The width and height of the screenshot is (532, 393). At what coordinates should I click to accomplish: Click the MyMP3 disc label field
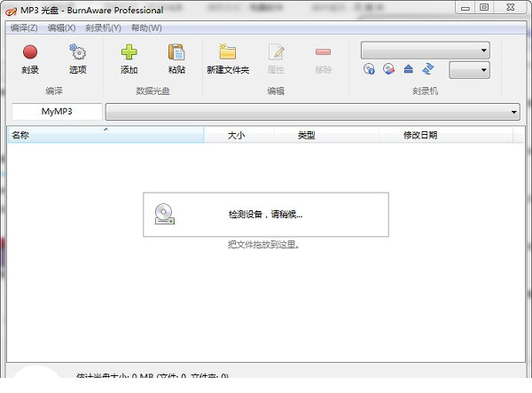coord(57,112)
